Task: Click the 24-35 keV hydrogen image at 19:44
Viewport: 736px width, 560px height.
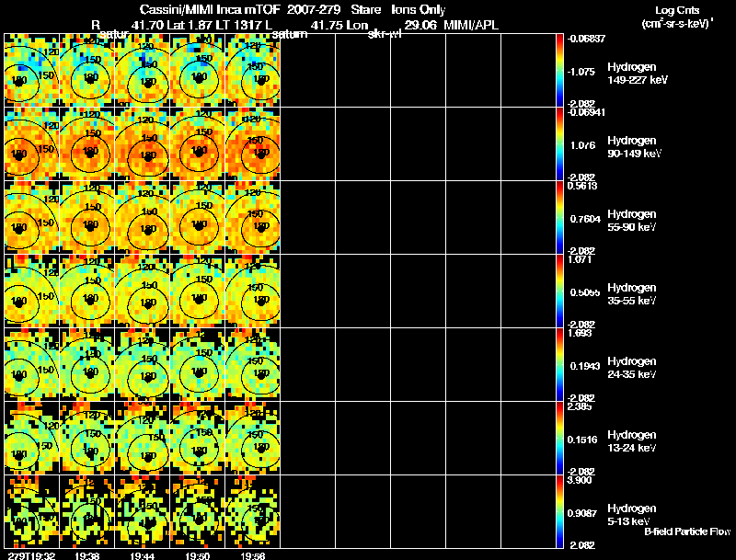Action: [x=143, y=365]
